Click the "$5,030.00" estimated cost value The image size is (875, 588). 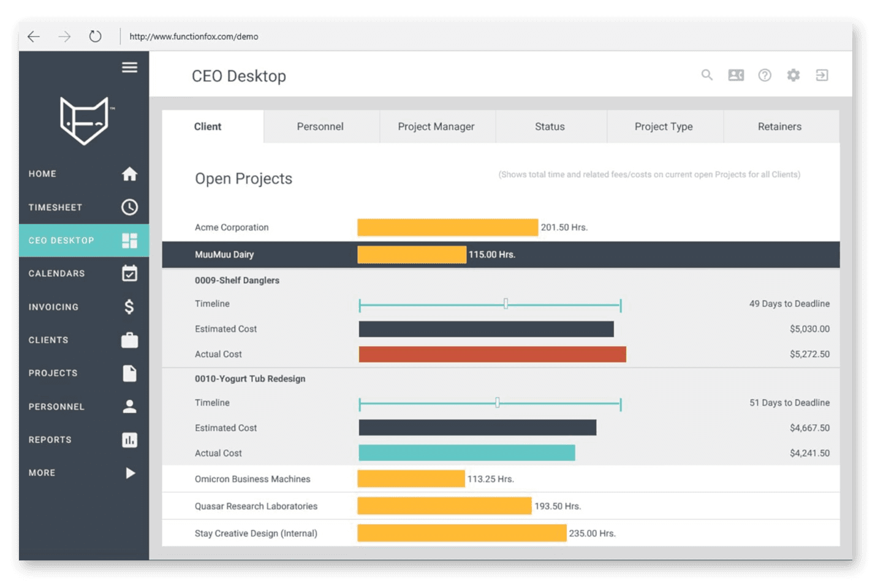pyautogui.click(x=809, y=329)
